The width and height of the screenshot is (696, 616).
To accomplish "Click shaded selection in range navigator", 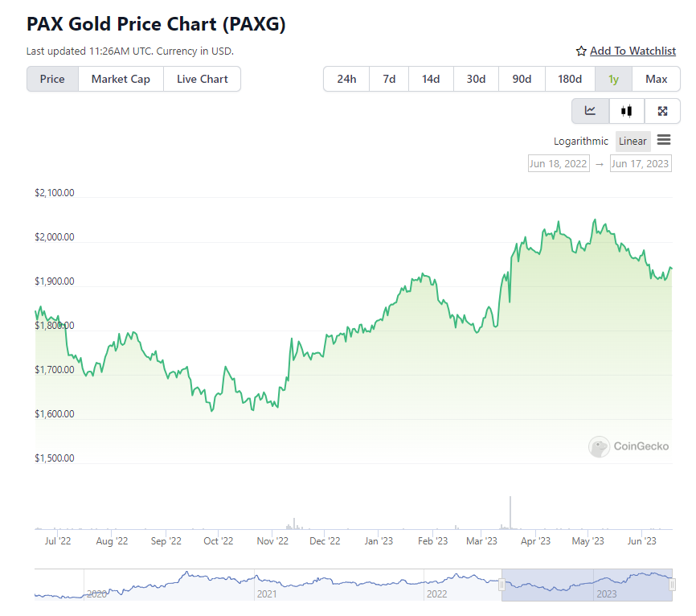I will (x=588, y=585).
